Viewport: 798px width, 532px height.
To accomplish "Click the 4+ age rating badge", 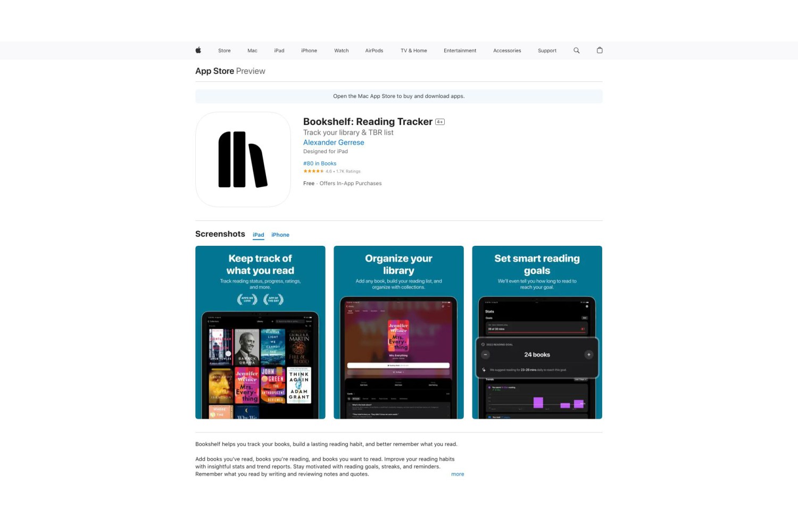I will (x=440, y=122).
